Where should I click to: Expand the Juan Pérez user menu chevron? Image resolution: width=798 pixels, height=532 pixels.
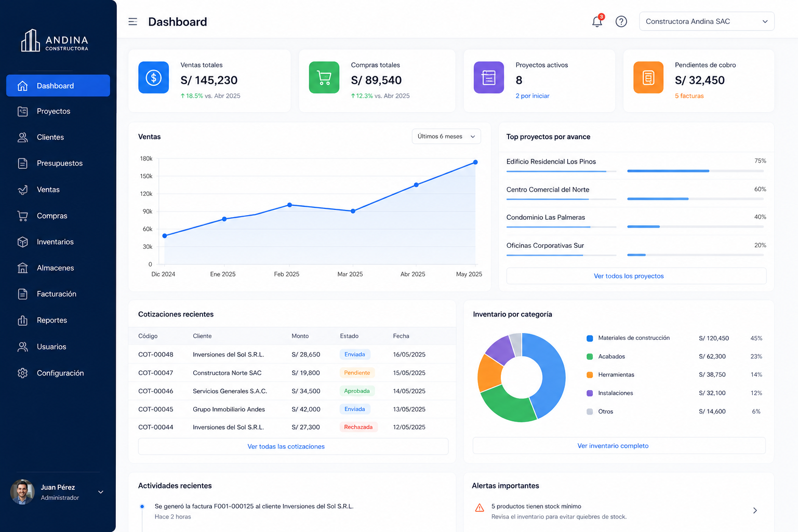point(101,492)
